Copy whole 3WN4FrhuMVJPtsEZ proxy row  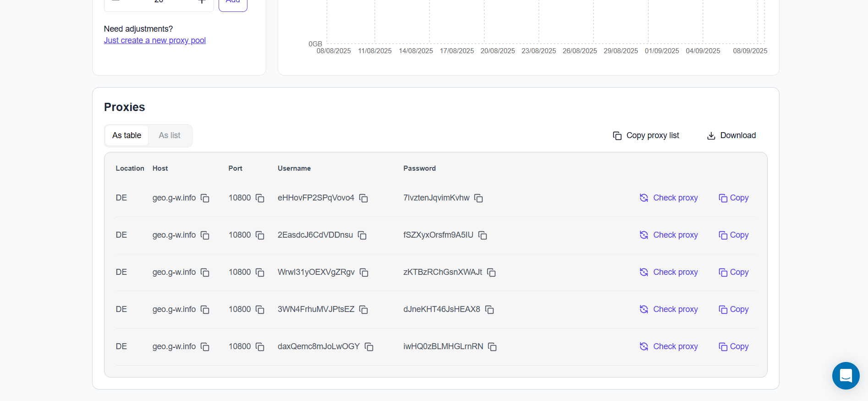(x=734, y=309)
